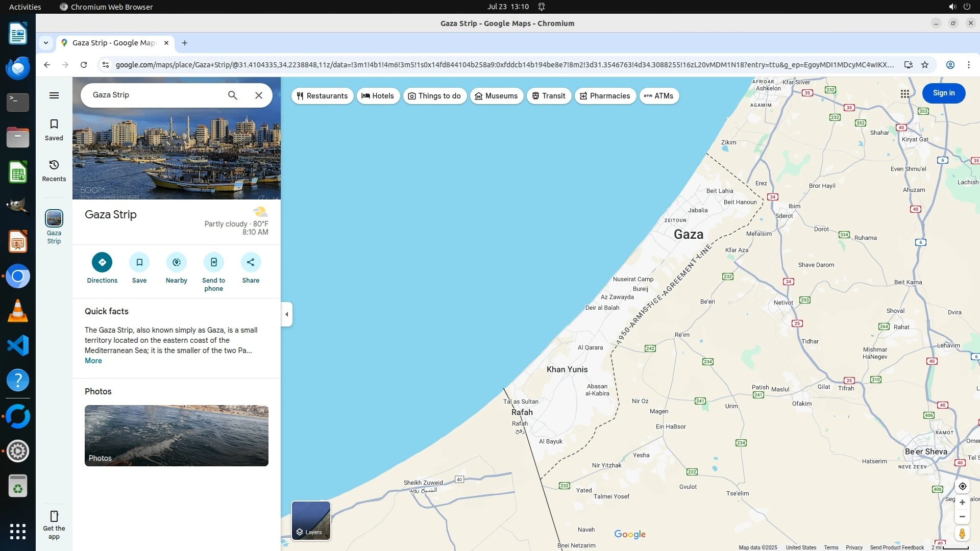Filter map by Restaurants chip
Image resolution: width=980 pixels, height=551 pixels.
(x=322, y=96)
